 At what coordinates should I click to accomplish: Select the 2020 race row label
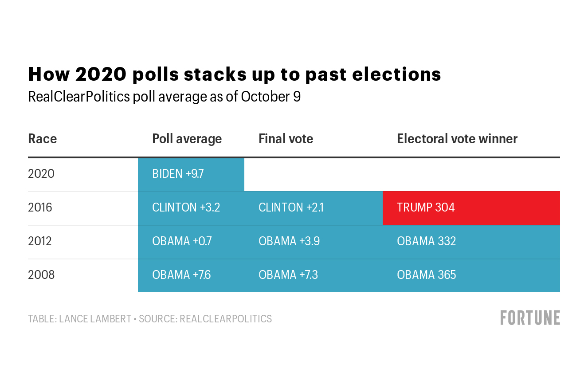click(x=41, y=174)
